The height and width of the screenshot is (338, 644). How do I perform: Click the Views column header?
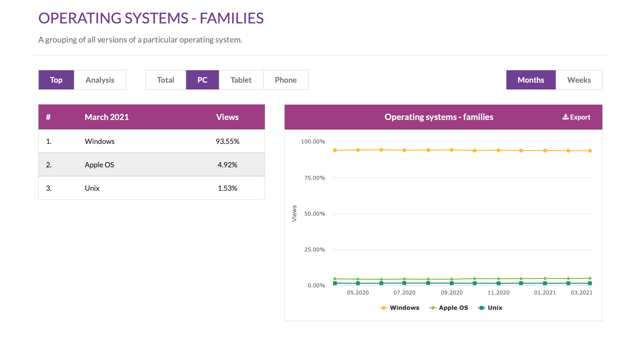(x=227, y=117)
